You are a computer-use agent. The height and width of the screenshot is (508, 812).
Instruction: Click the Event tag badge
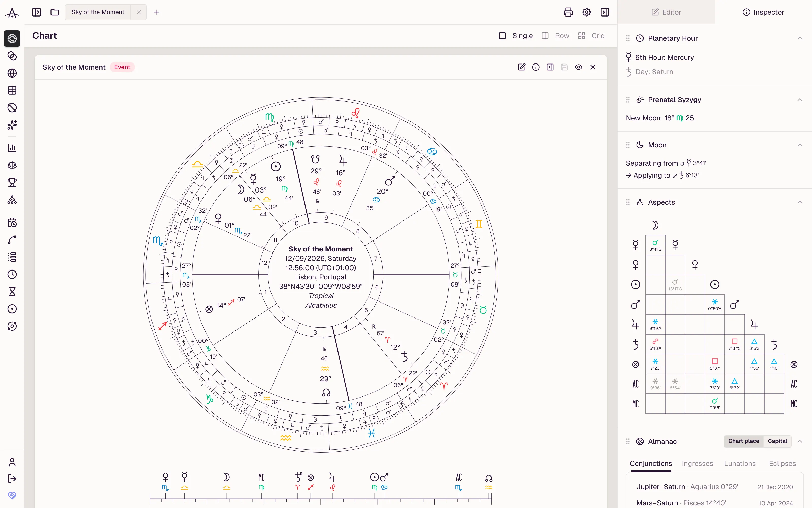click(x=122, y=67)
